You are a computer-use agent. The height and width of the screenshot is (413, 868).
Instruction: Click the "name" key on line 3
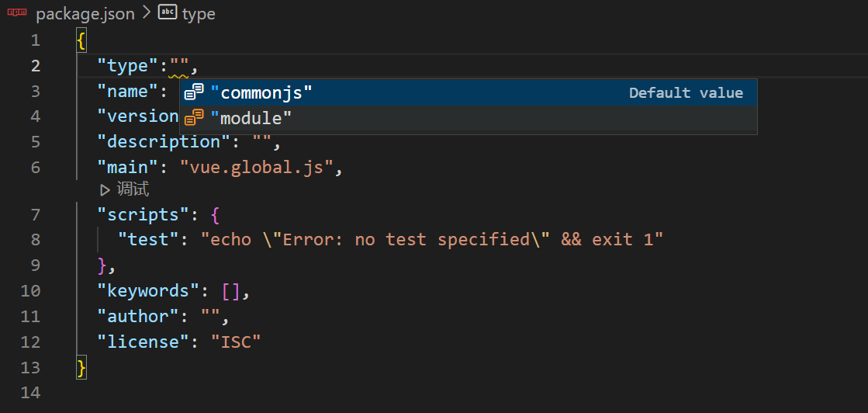tap(129, 92)
